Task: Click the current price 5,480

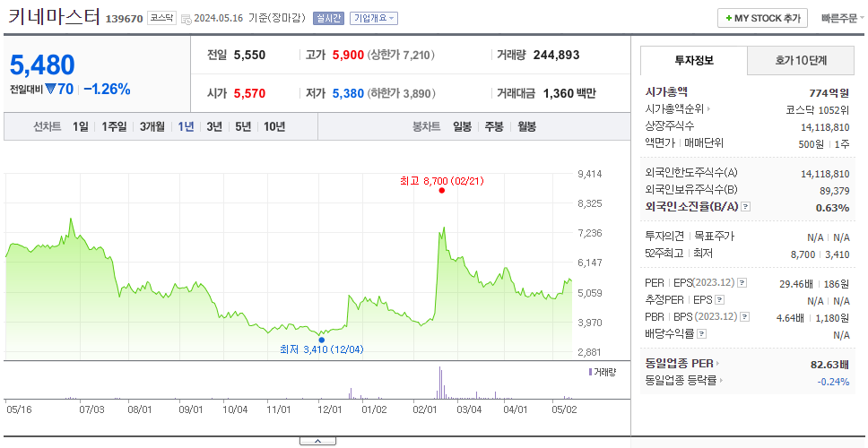Action: tap(42, 65)
